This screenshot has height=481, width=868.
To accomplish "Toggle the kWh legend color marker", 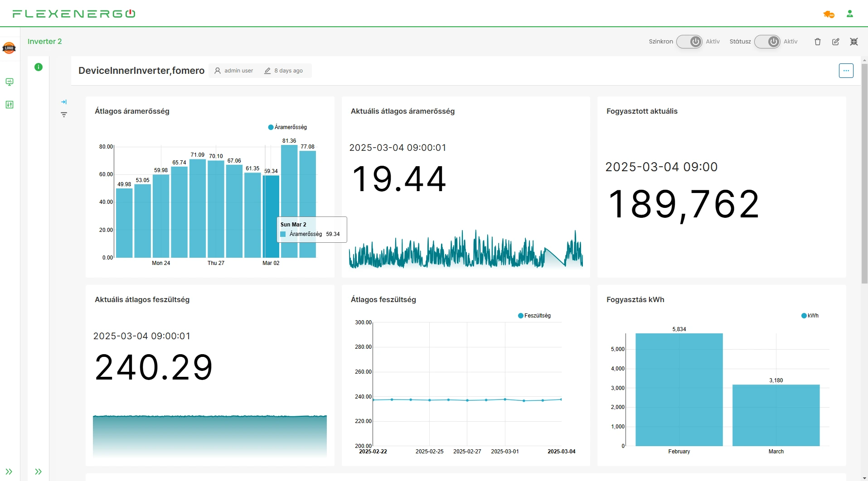I will point(804,316).
